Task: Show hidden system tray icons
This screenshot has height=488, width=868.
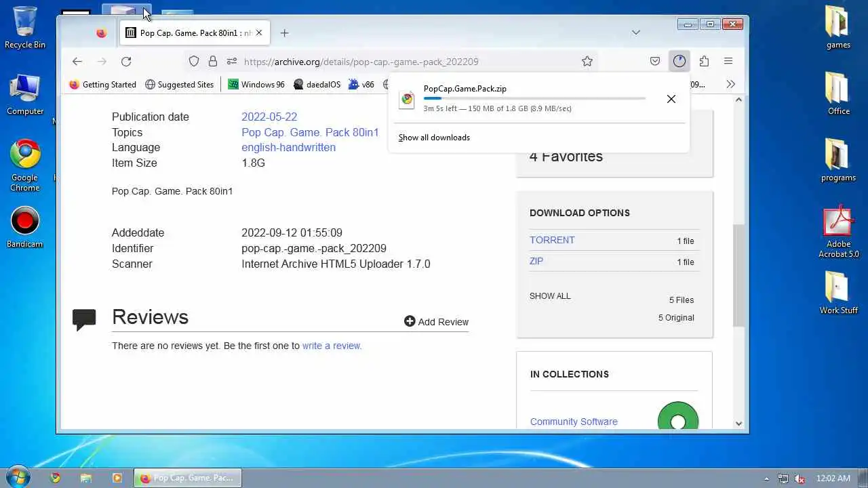Action: pos(767,479)
